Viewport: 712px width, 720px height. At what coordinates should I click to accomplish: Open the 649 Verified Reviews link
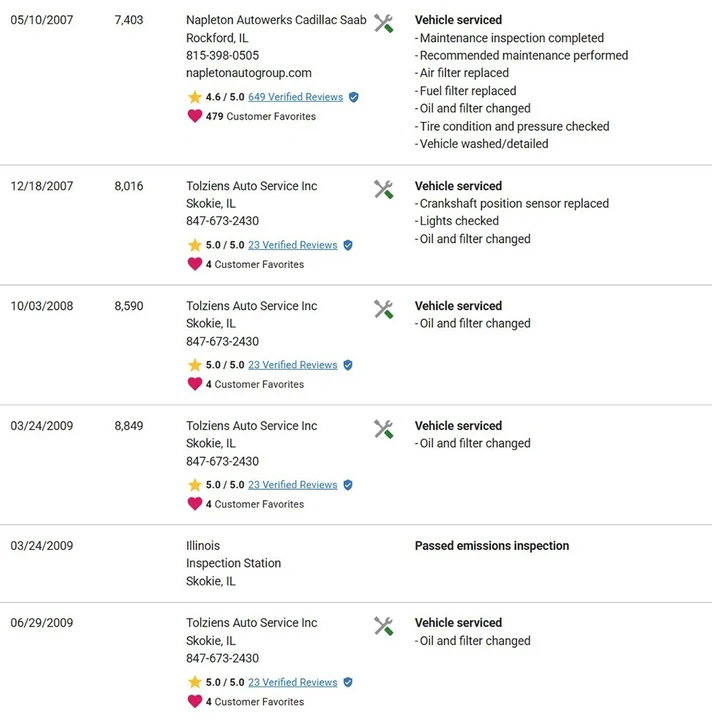(x=296, y=97)
